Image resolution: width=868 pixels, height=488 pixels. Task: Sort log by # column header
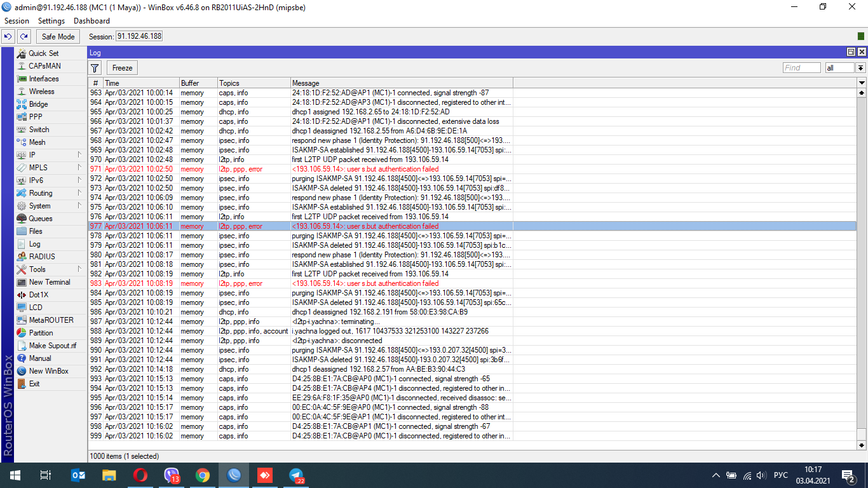[x=96, y=83]
